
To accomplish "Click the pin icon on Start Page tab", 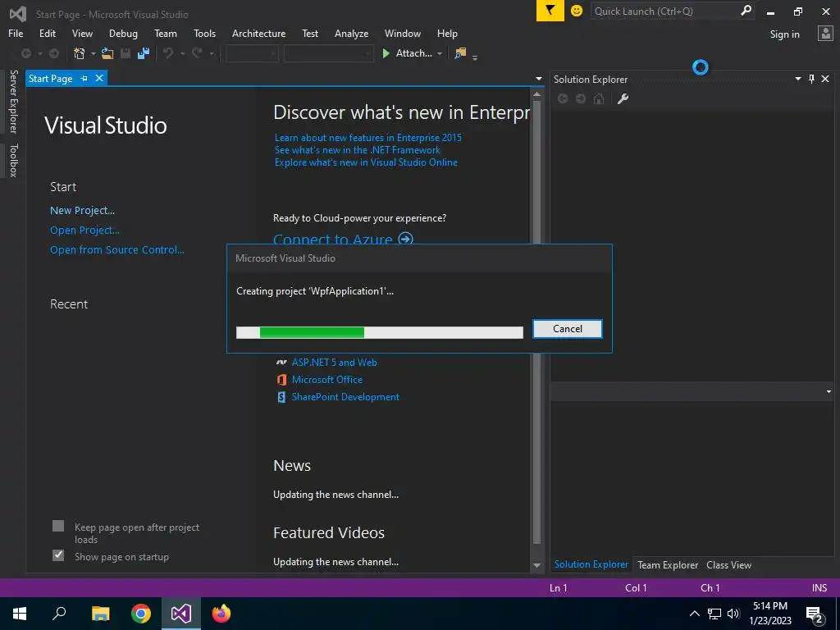I will click(84, 78).
